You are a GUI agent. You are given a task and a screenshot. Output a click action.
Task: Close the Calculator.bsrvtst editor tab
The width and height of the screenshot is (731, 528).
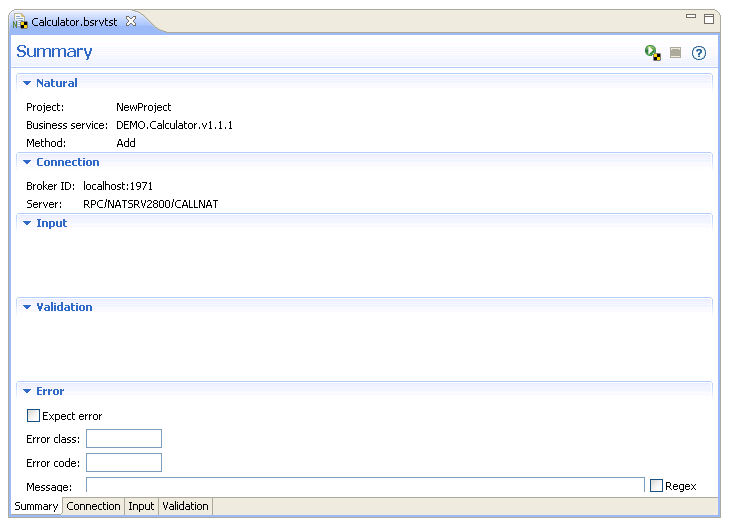tap(131, 21)
